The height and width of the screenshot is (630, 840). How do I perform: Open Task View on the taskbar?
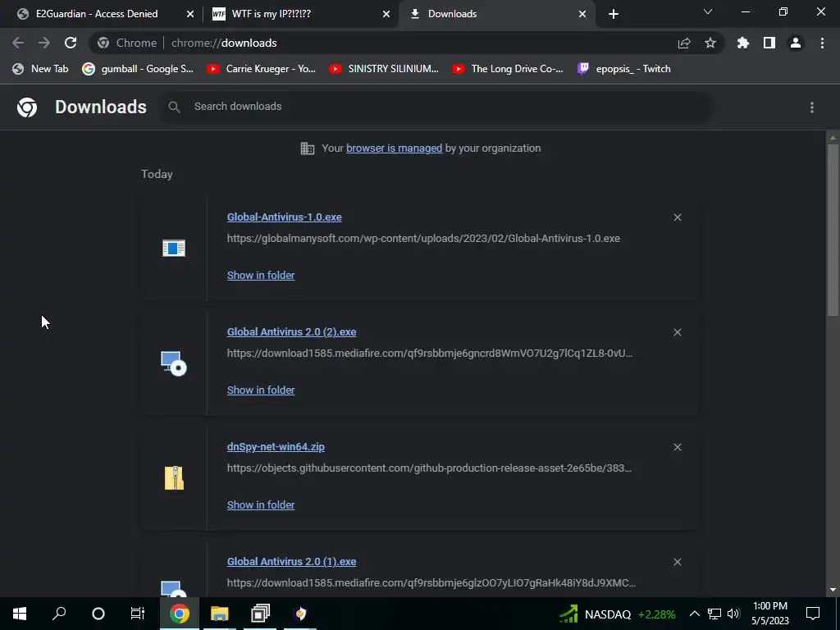click(x=137, y=614)
